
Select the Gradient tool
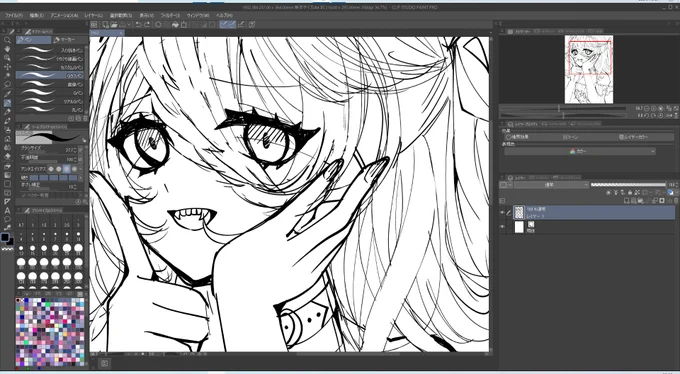point(7,175)
